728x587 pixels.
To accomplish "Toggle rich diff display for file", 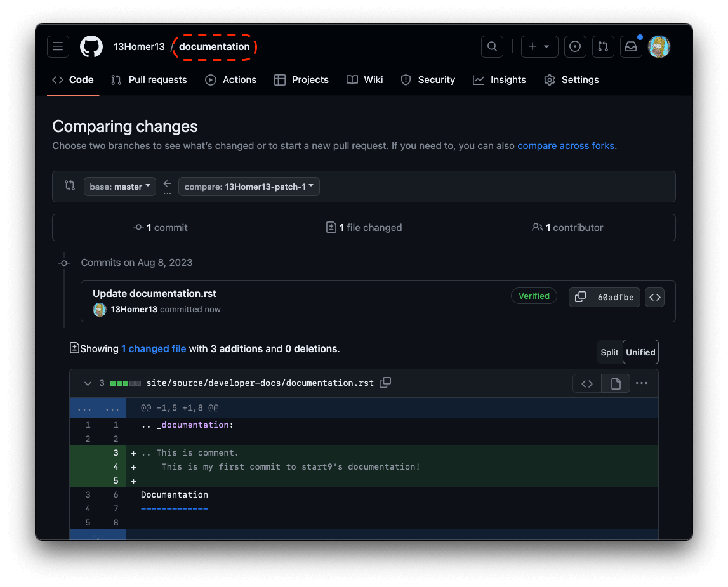I will click(x=615, y=383).
